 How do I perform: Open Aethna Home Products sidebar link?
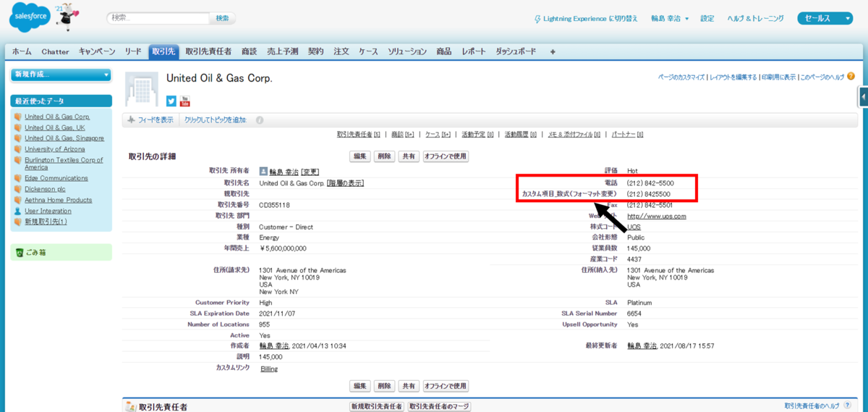click(x=59, y=200)
